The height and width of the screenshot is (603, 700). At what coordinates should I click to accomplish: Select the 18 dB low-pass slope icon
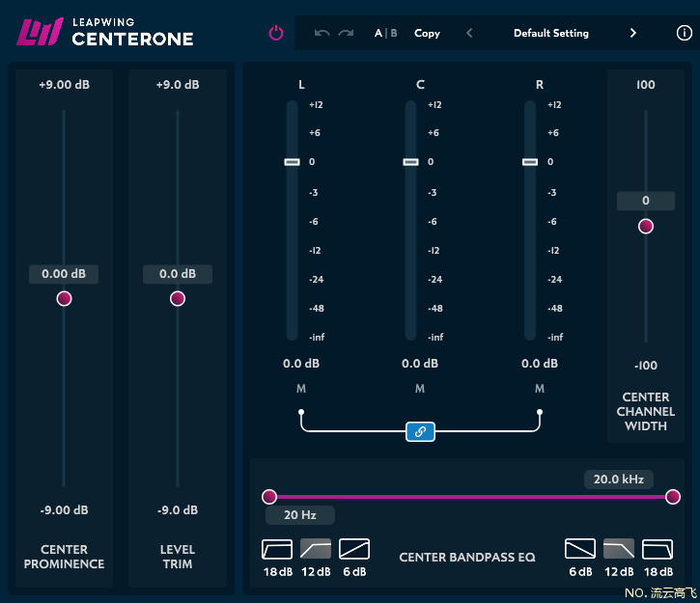click(x=658, y=549)
